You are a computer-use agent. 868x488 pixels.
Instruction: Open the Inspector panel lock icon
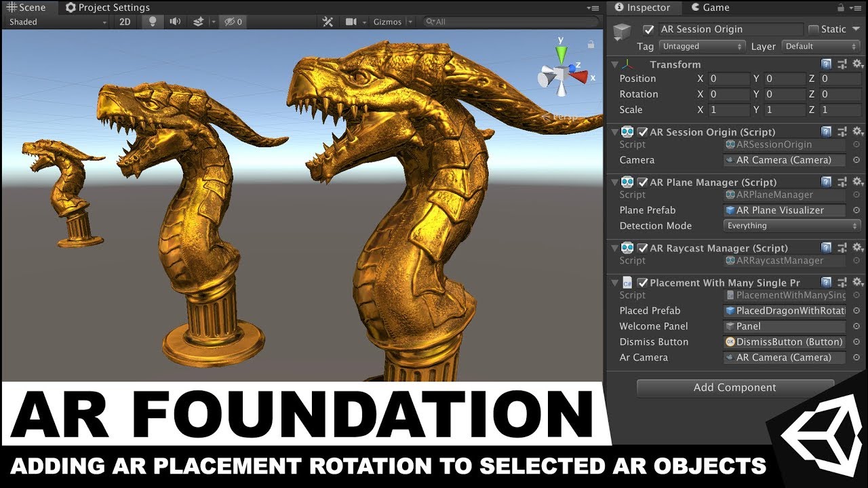(842, 7)
